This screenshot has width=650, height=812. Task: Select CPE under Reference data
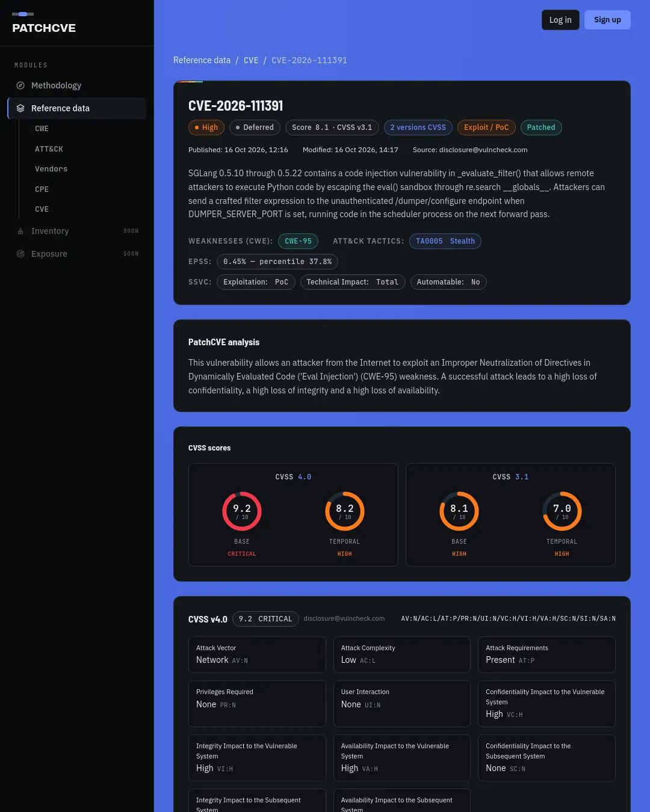[x=42, y=189]
